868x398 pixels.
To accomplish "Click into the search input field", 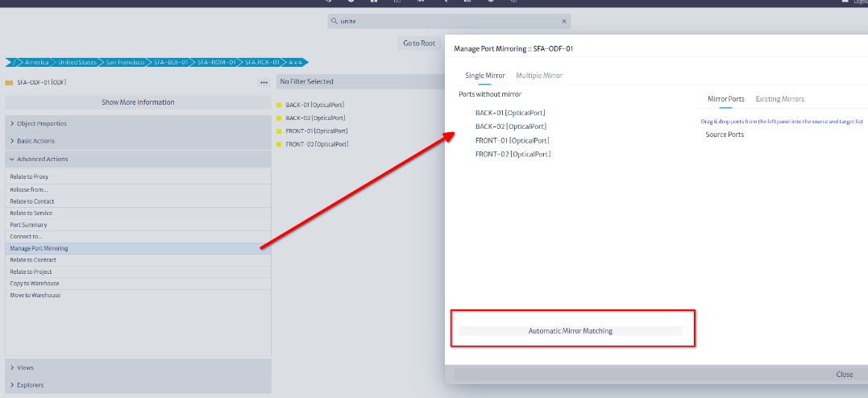I will pyautogui.click(x=447, y=22).
